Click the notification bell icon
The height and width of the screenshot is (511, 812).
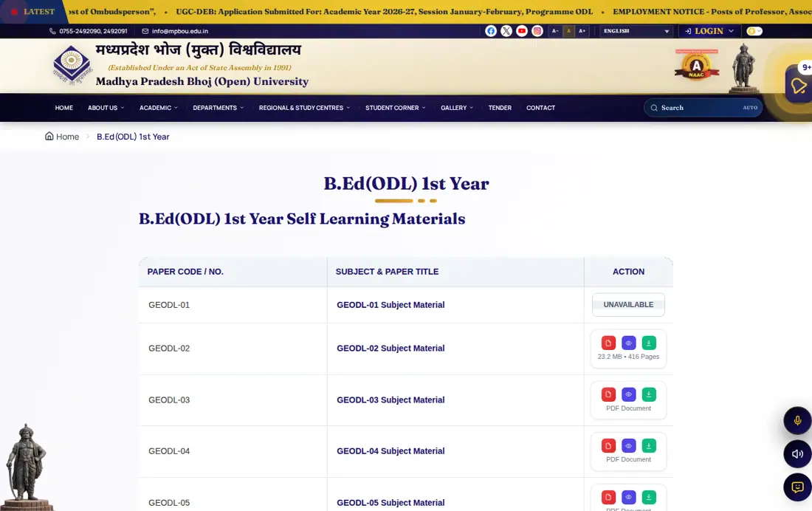pos(799,86)
